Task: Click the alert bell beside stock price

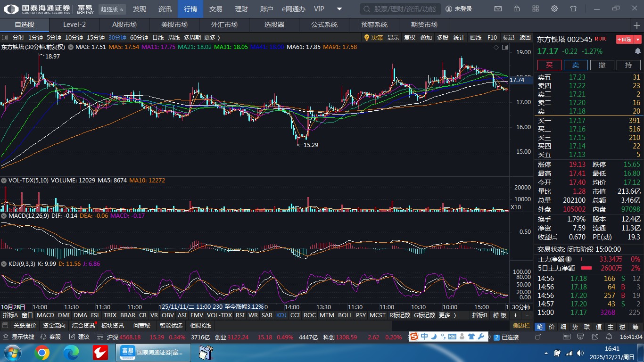Action: (x=638, y=51)
